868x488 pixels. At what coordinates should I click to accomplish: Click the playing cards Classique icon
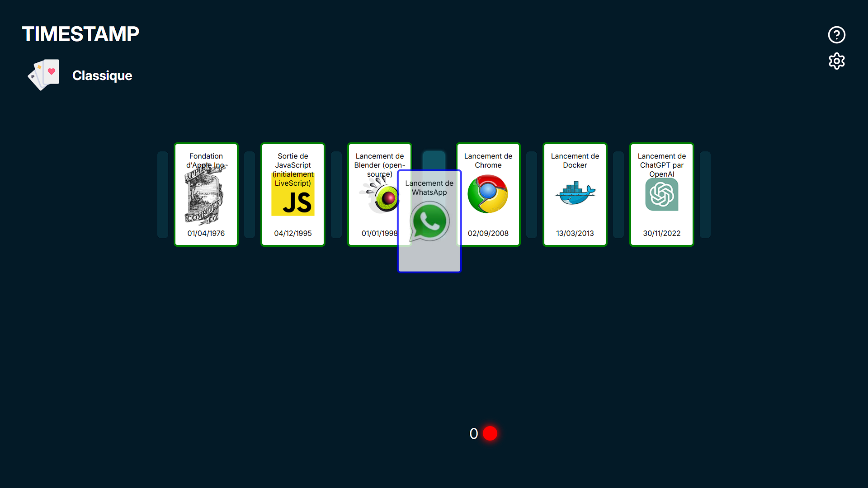click(x=44, y=75)
